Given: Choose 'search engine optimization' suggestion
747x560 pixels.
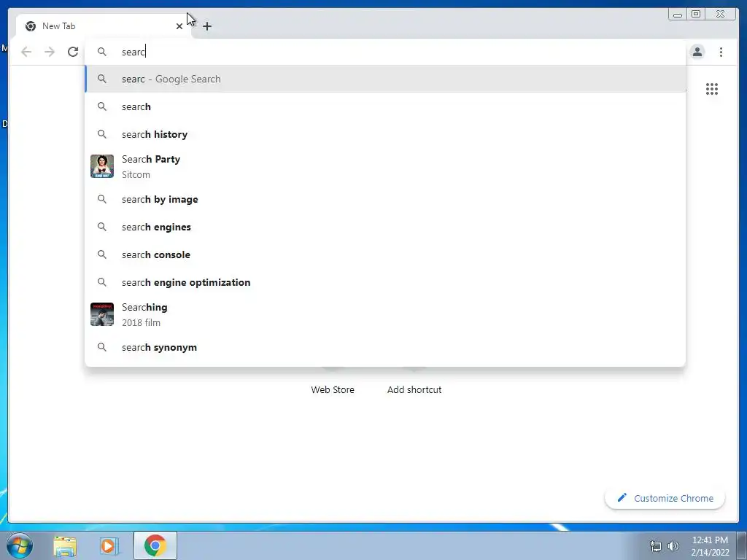Looking at the screenshot, I should [x=385, y=282].
